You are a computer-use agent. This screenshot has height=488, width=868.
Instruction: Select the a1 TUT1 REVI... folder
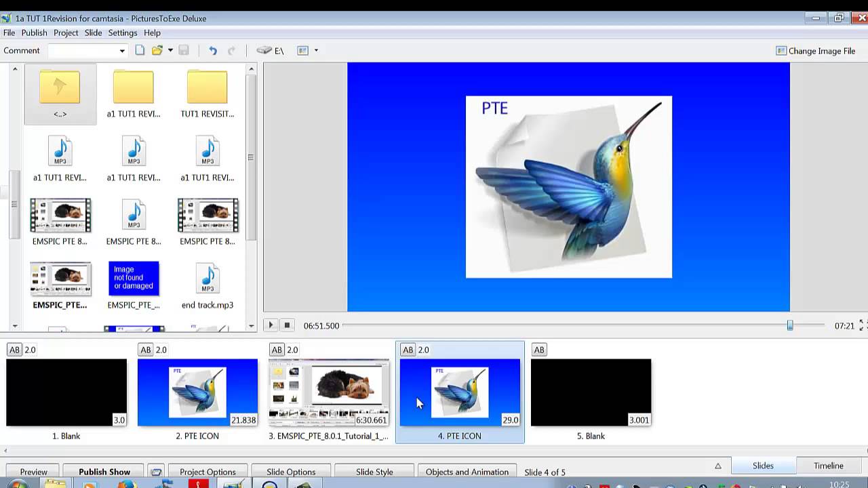pyautogui.click(x=134, y=94)
